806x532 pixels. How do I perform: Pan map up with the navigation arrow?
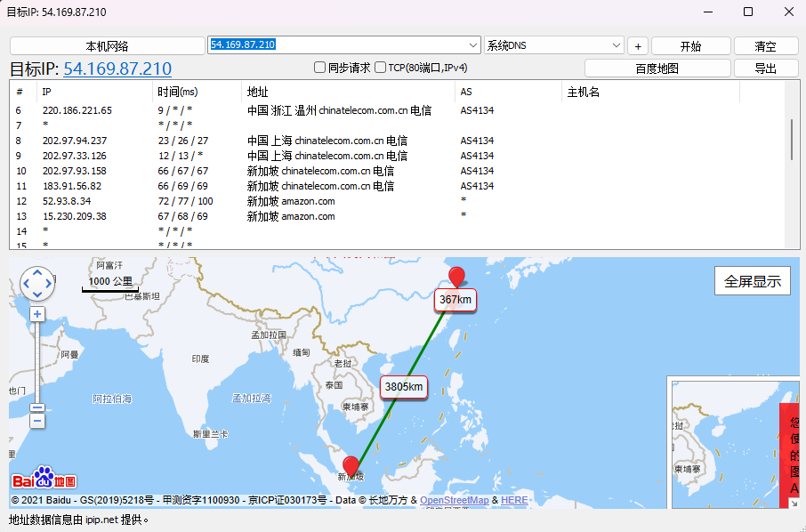pyautogui.click(x=37, y=271)
